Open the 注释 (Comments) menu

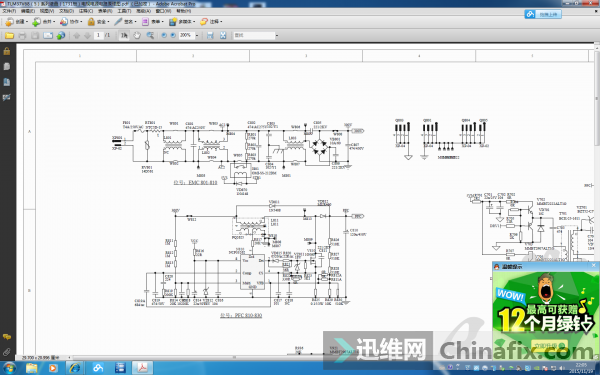click(x=86, y=11)
